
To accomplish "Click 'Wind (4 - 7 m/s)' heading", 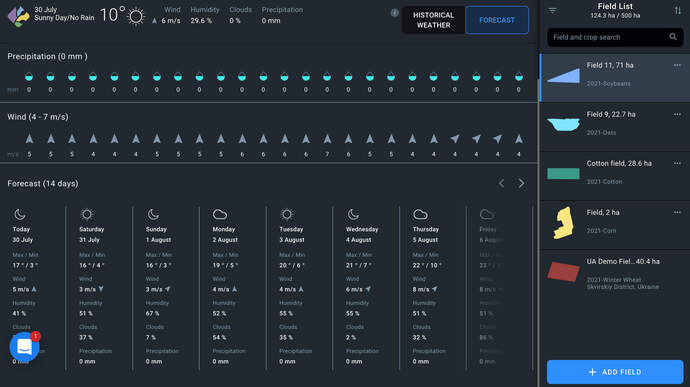I will click(x=38, y=117).
